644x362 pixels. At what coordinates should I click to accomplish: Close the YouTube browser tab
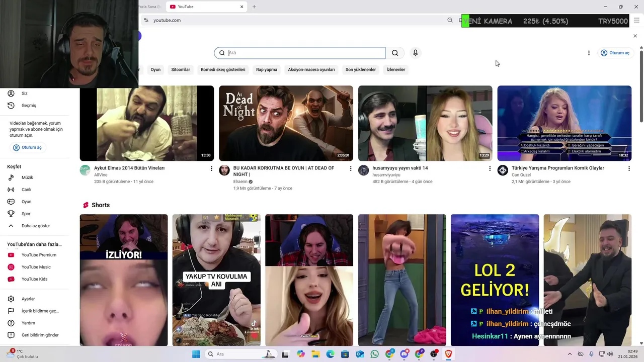(x=242, y=7)
